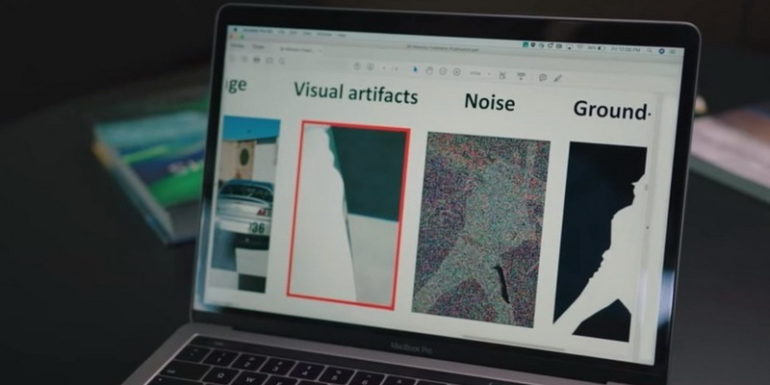Click the fit page view icon

tap(502, 75)
